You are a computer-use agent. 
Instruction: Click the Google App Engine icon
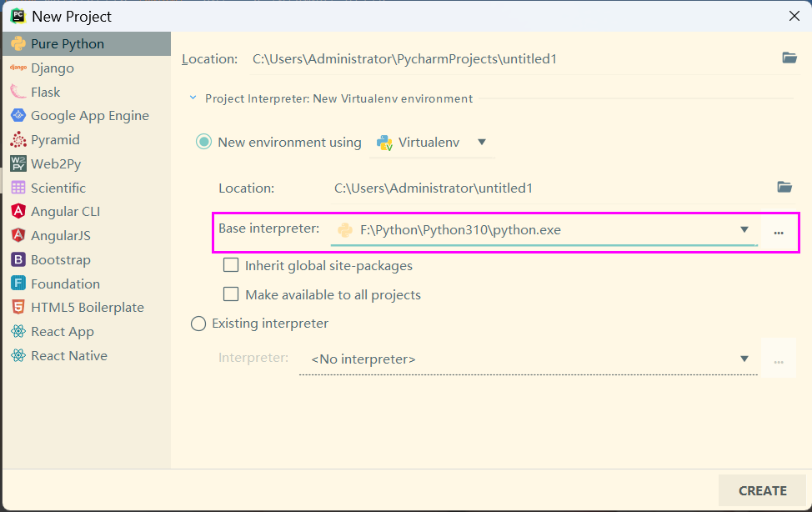pos(18,115)
